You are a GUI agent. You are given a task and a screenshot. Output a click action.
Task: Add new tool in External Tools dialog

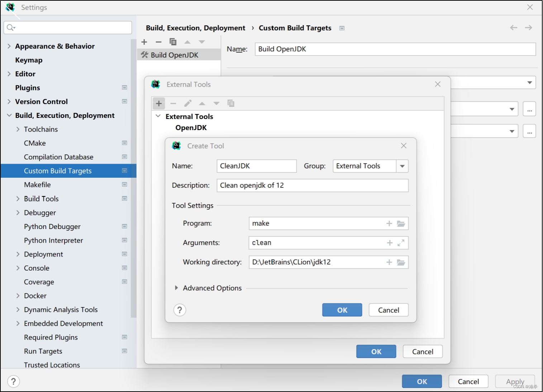tap(159, 104)
